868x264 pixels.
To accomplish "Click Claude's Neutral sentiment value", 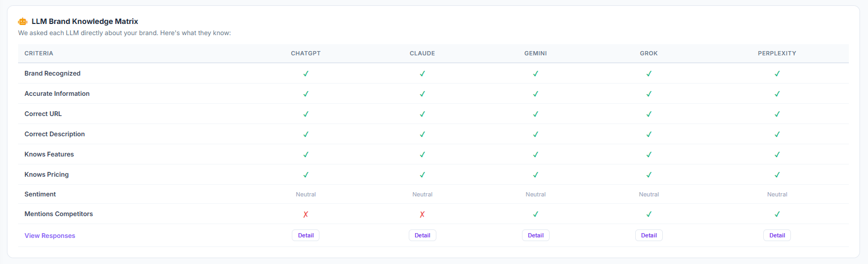I will click(x=423, y=194).
